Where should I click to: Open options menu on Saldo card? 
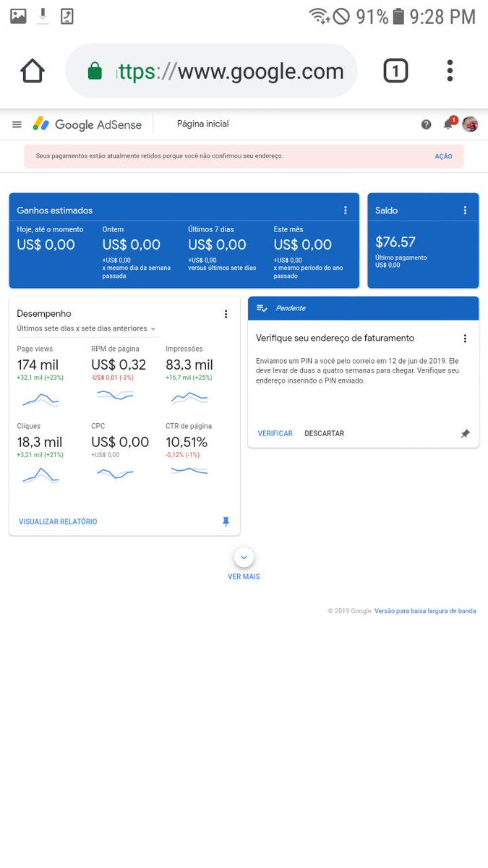(465, 210)
